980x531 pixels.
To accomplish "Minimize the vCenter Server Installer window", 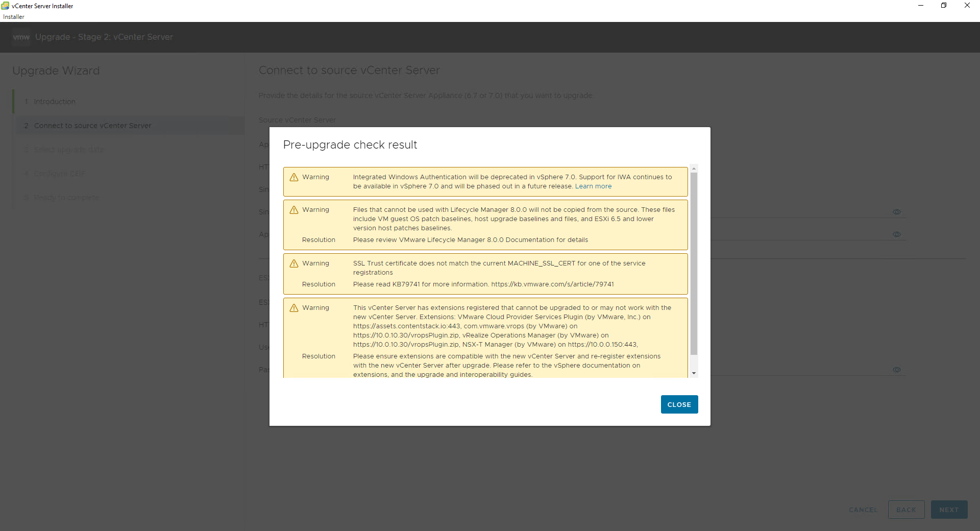I will coord(921,6).
